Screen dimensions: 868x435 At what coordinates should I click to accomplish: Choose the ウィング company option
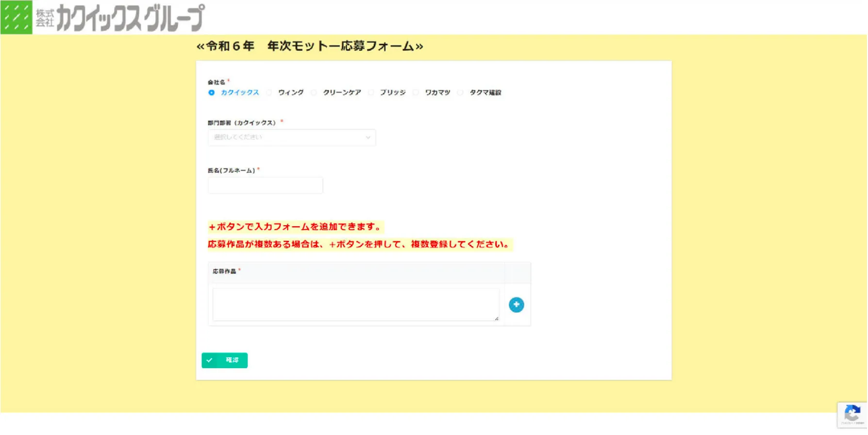tap(269, 93)
